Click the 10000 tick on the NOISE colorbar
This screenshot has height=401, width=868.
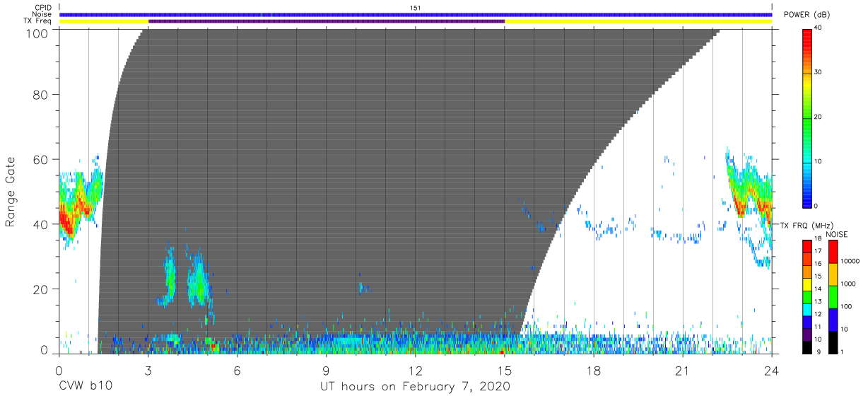click(850, 262)
